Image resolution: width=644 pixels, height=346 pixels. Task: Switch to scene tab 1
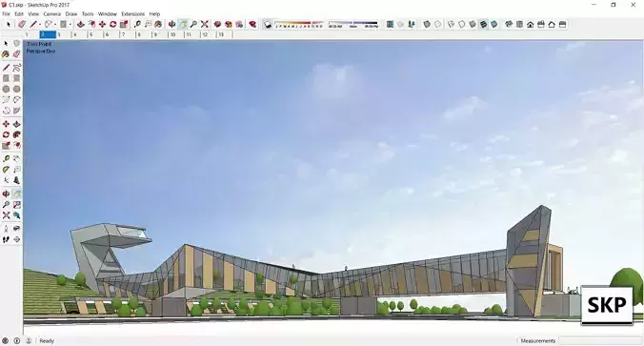pos(31,35)
